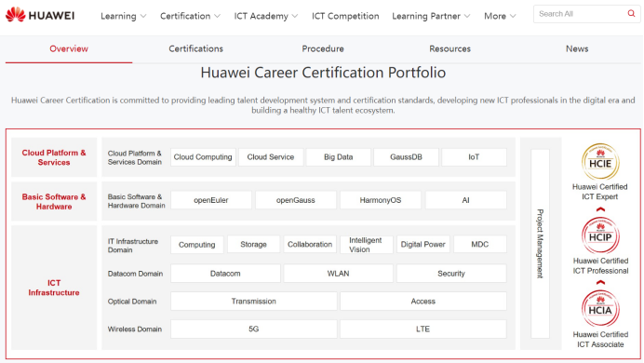Viewport: 644px width, 363px height.
Task: Expand the Learning menu chevron
Action: click(x=143, y=16)
